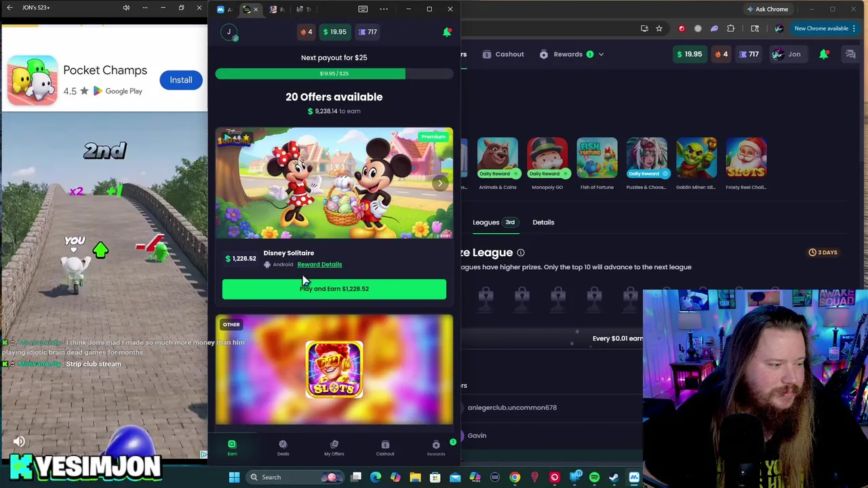Click the taskbar Search box
This screenshot has height=488, width=868.
pyautogui.click(x=295, y=477)
